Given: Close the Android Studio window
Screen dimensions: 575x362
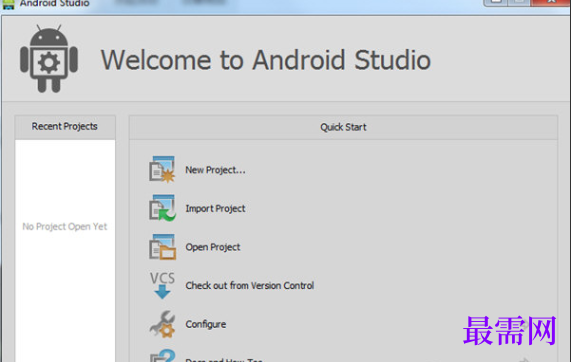Looking at the screenshot, I should point(550,3).
